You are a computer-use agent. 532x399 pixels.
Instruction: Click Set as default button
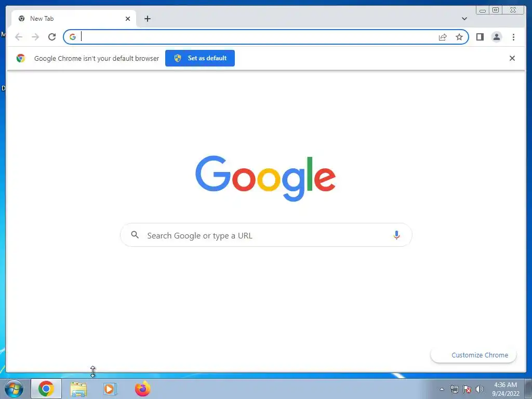pyautogui.click(x=200, y=58)
